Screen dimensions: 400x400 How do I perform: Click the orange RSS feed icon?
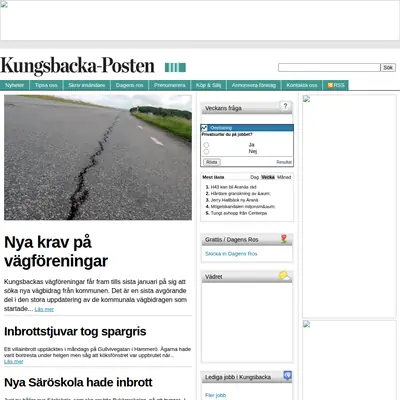(x=330, y=85)
